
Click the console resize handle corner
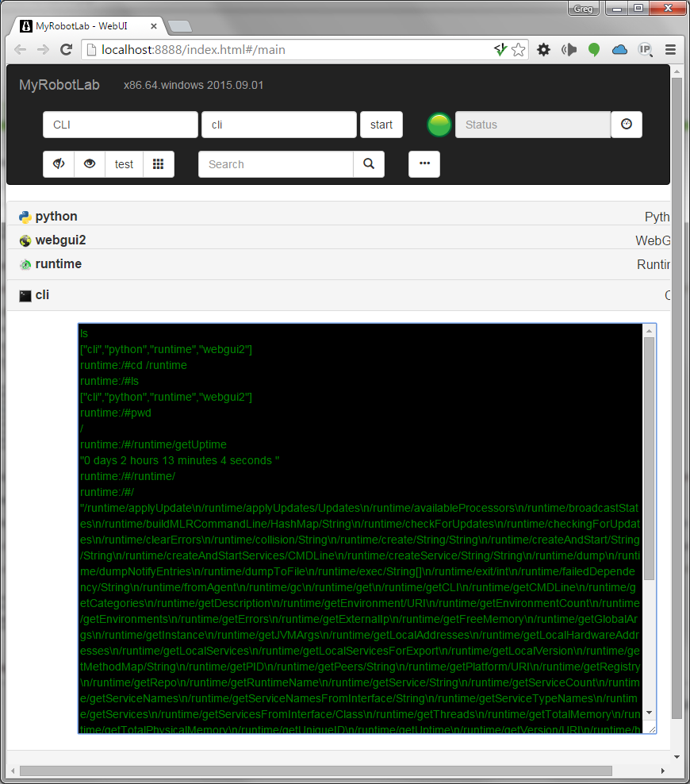click(652, 729)
